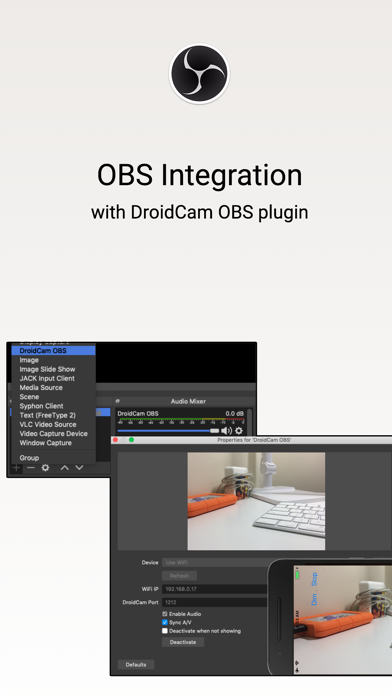392x696 pixels.
Task: Toggle Enable Audio checkbox
Action: (165, 614)
